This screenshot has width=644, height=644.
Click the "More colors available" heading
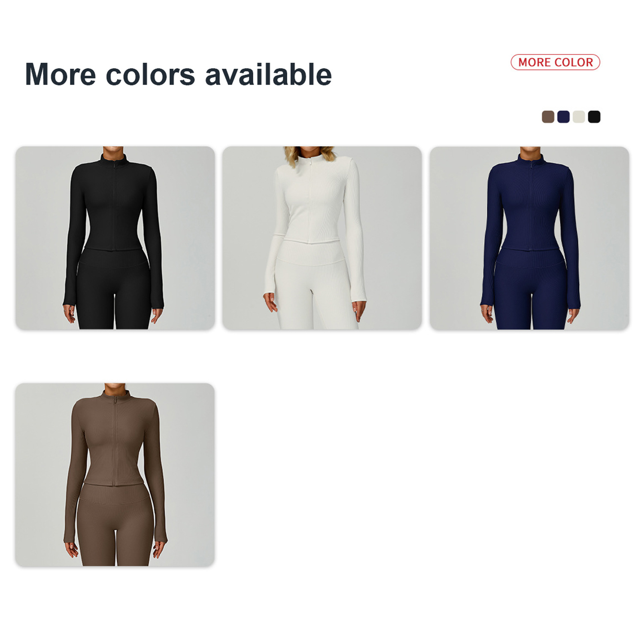178,74
